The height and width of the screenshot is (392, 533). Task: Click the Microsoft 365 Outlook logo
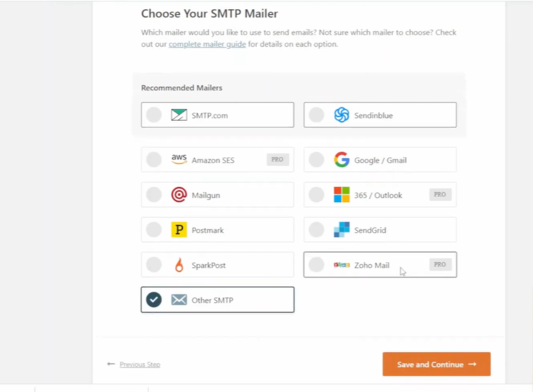[341, 195]
